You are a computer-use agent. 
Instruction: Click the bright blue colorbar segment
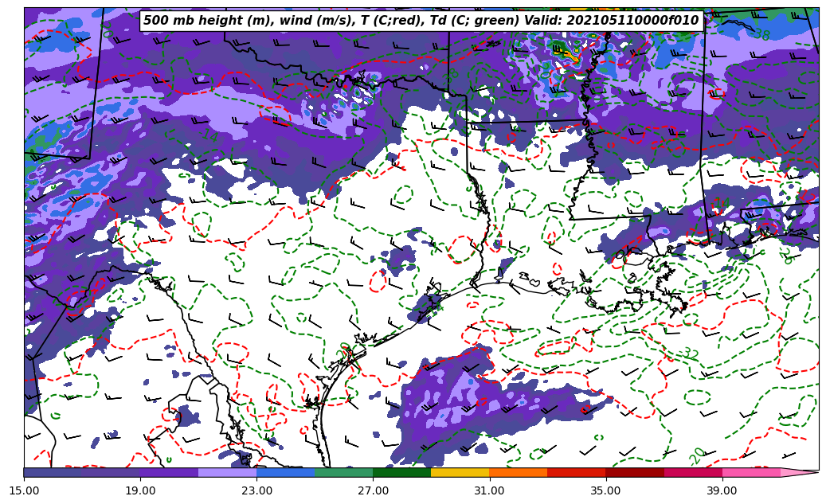click(x=285, y=472)
